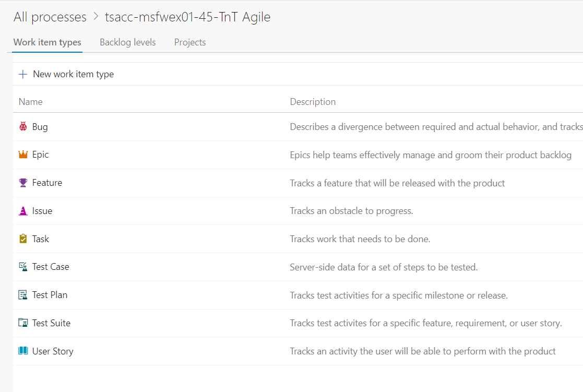
Task: Open the Bug work item type
Action: click(x=40, y=127)
